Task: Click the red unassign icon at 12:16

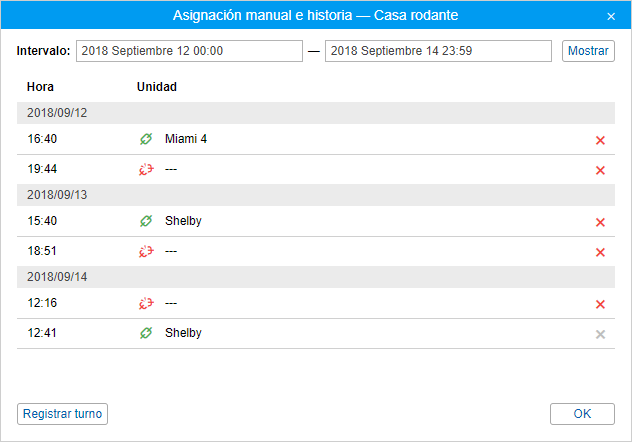Action: 145,303
